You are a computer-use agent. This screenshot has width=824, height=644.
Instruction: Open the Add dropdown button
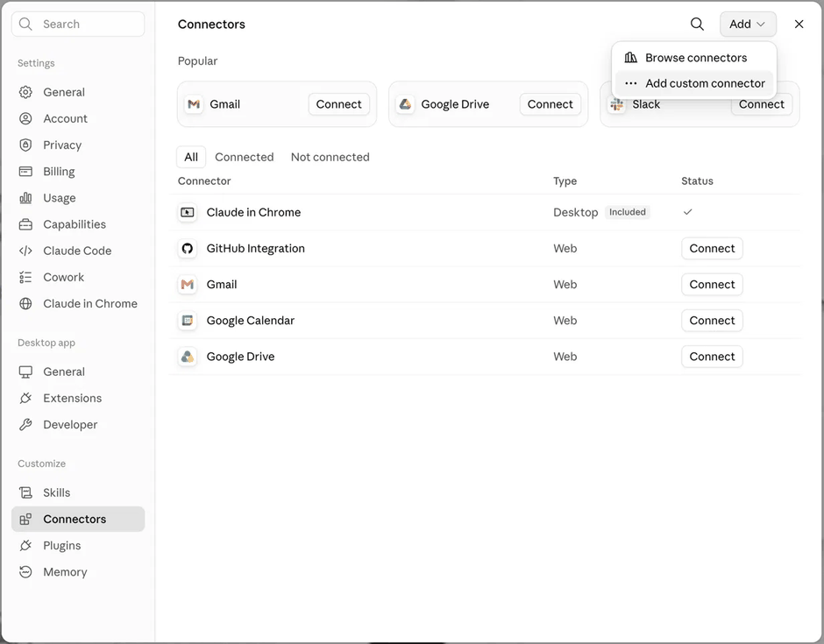click(748, 25)
